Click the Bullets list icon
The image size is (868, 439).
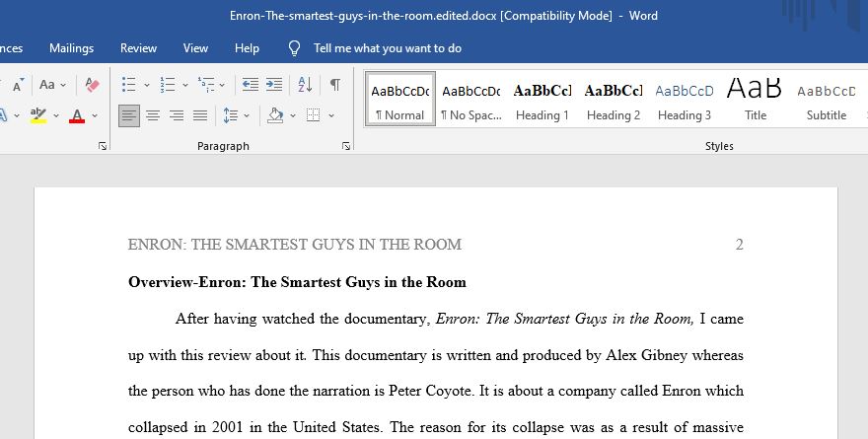tap(129, 85)
